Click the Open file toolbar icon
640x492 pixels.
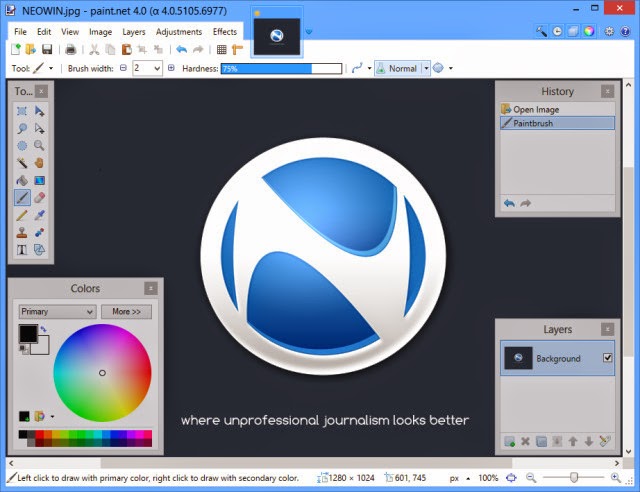coord(31,49)
